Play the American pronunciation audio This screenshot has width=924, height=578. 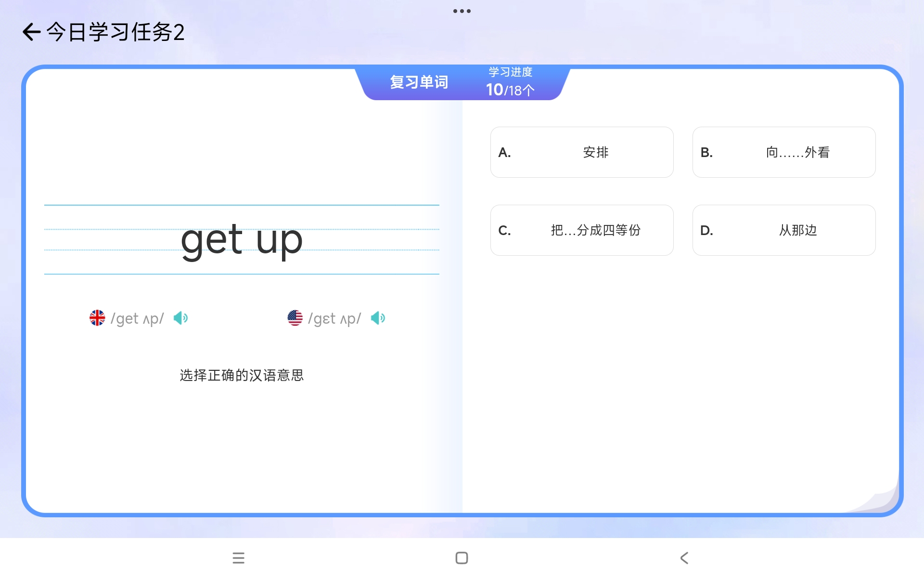click(x=378, y=318)
